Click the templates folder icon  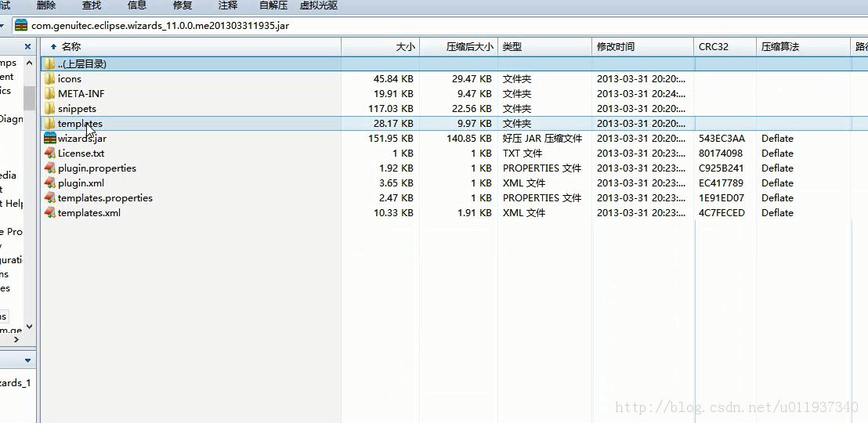[50, 124]
